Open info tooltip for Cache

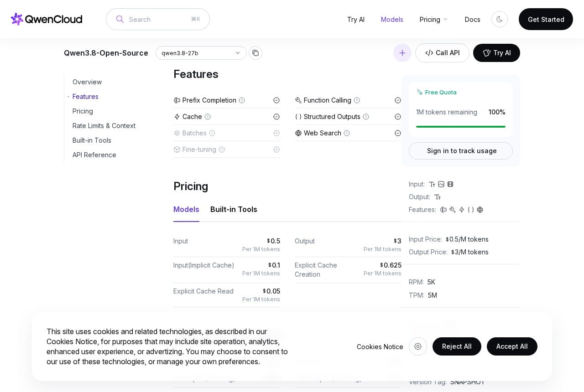pyautogui.click(x=208, y=117)
